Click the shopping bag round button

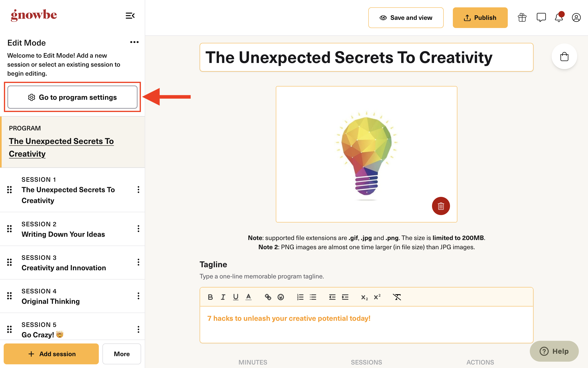point(564,57)
